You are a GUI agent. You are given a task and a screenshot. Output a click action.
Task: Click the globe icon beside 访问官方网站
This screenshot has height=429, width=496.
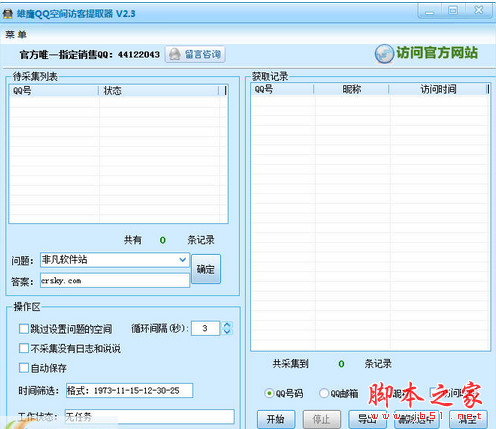tap(384, 54)
